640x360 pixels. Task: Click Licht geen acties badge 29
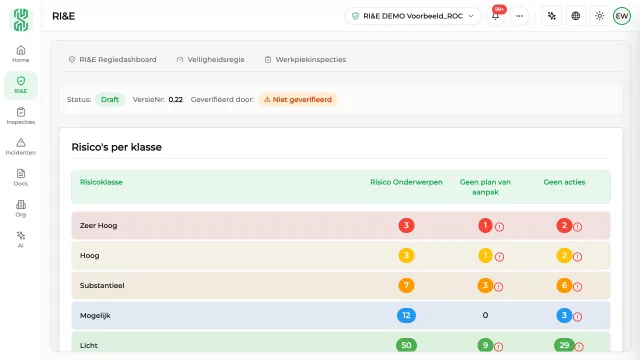point(564,345)
